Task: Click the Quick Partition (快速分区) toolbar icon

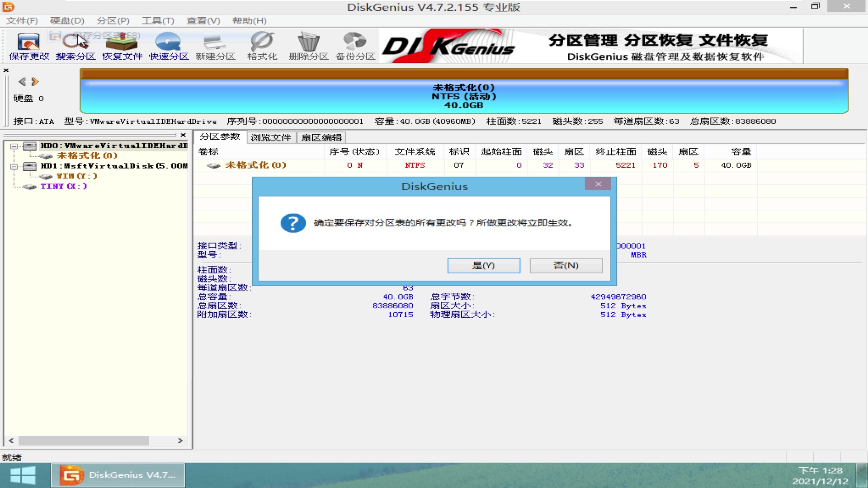Action: (x=169, y=46)
